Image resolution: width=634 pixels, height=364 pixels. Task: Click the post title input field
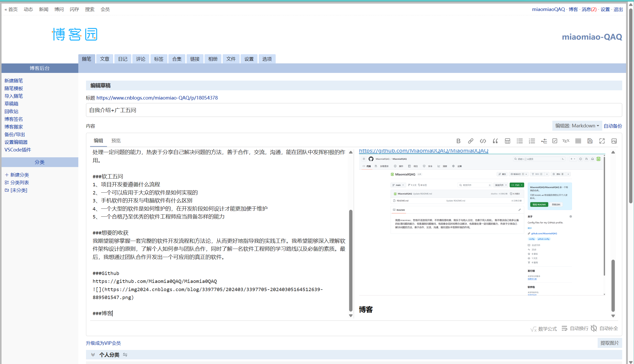pyautogui.click(x=354, y=110)
